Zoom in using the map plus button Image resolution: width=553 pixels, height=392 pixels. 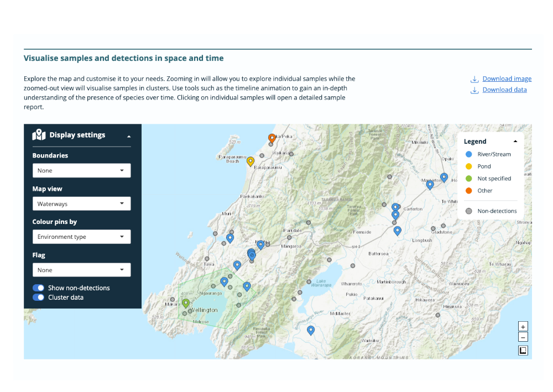pos(523,327)
